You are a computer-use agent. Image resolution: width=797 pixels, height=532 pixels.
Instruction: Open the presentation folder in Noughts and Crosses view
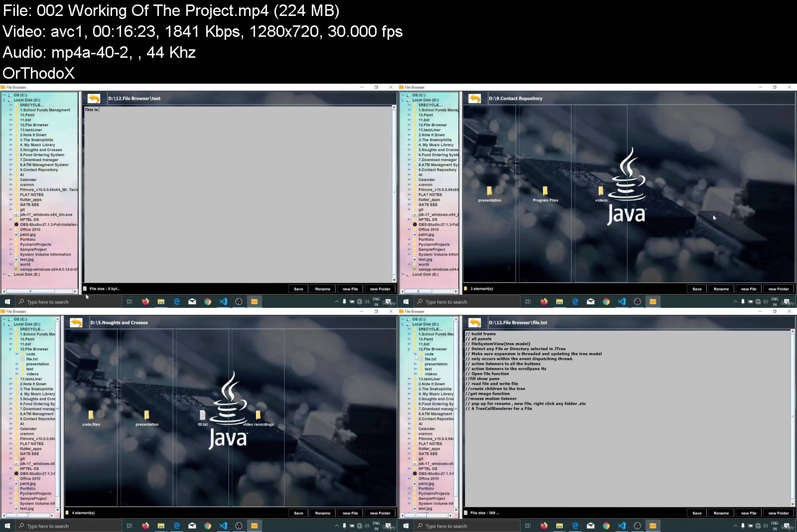(x=146, y=415)
